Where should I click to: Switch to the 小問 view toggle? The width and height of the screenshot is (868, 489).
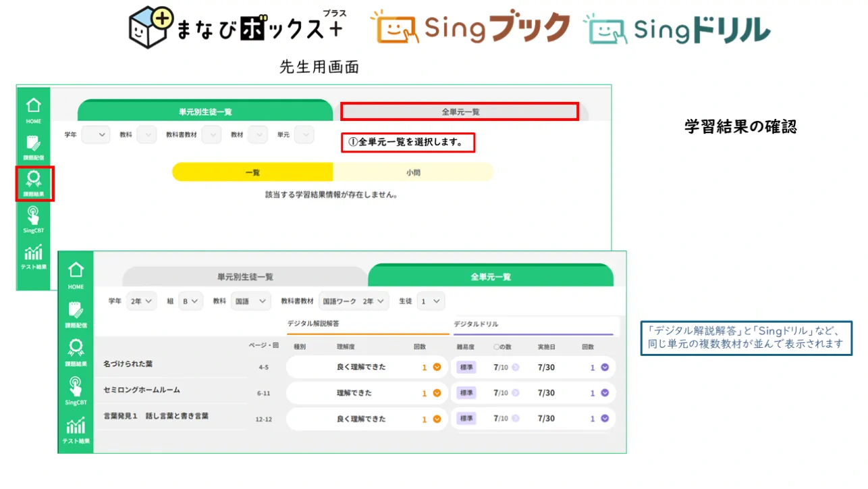click(413, 172)
